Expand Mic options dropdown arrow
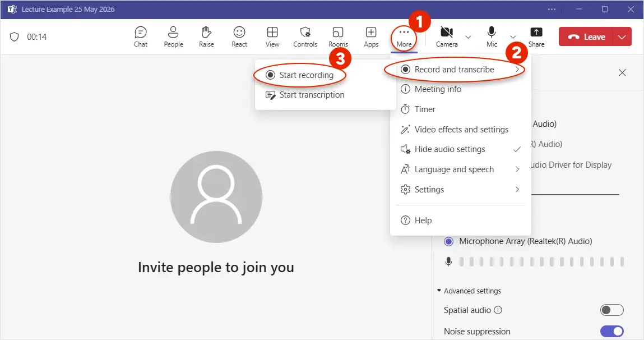Screen dimensions: 644x340 click(513, 37)
